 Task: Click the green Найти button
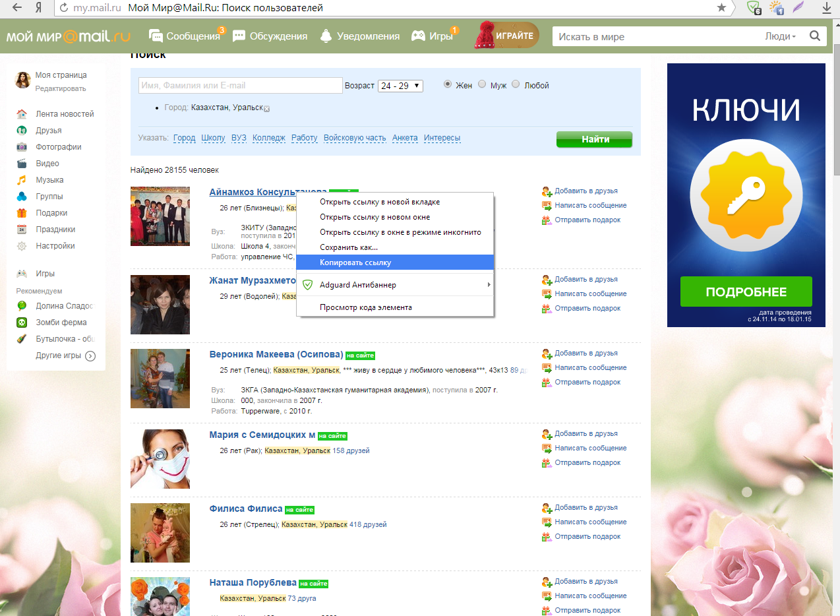594,139
